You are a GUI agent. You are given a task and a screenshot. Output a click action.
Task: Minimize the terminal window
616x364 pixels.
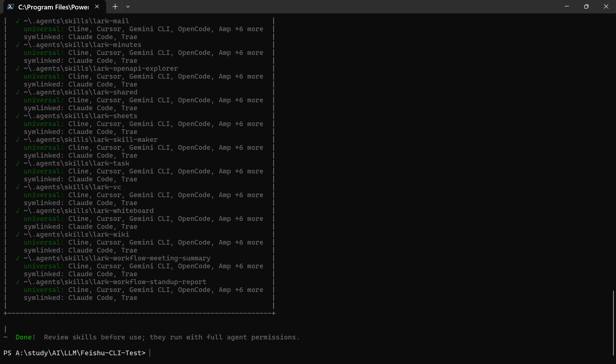[x=567, y=7]
